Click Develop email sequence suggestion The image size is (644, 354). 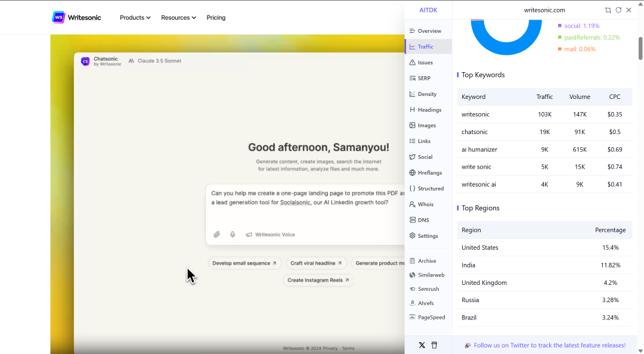pyautogui.click(x=244, y=263)
